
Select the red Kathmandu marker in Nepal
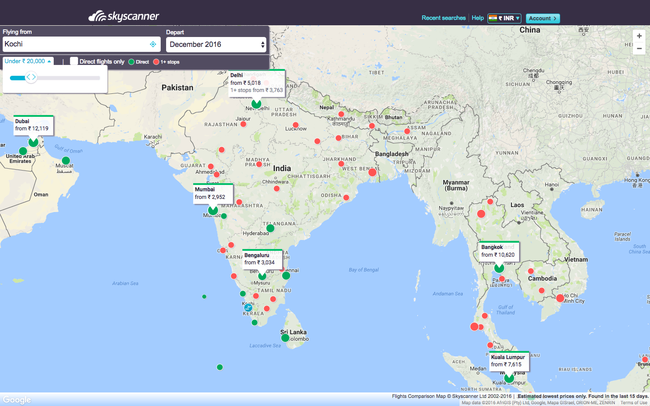(341, 114)
